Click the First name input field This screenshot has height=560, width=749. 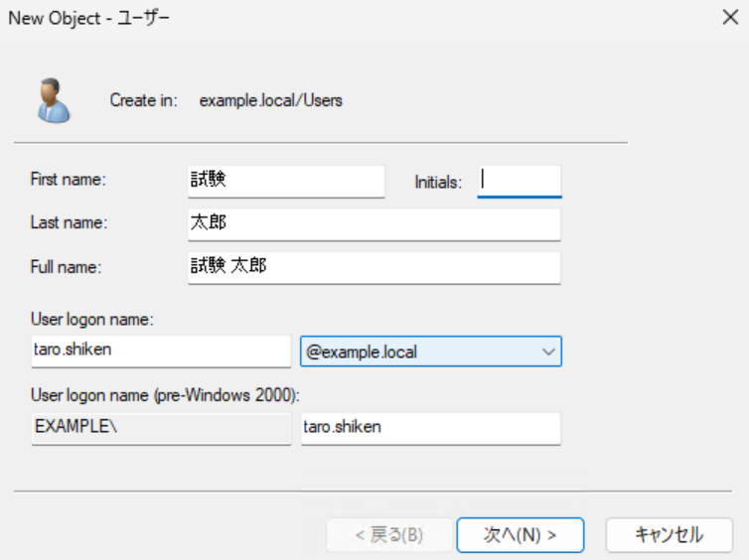(x=285, y=181)
